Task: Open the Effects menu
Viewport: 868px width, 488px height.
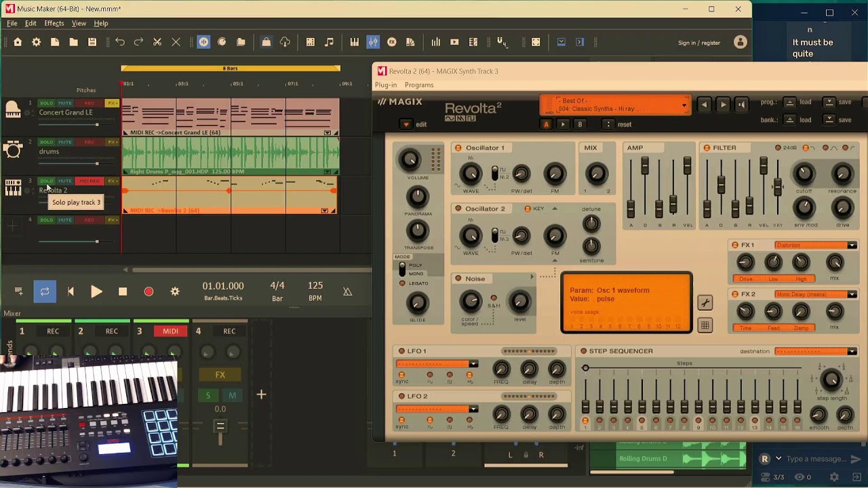Action: point(54,23)
